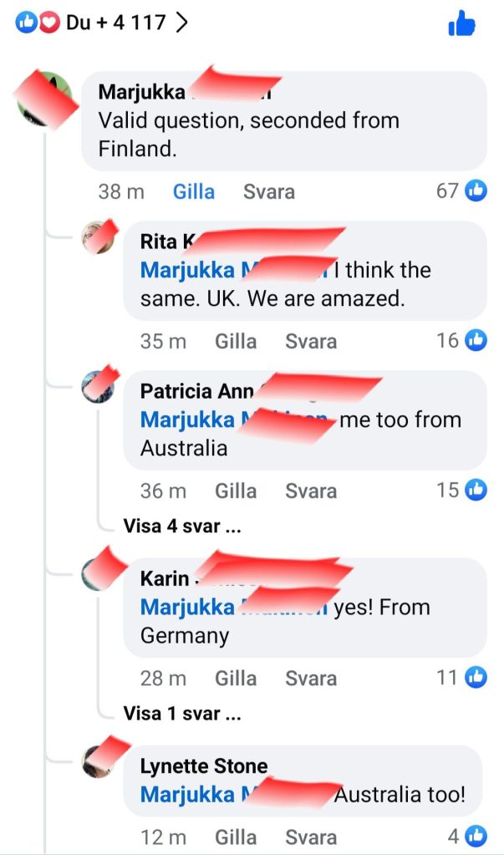Viewport: 504px width, 855px height.
Task: Toggle Gilla on Lynette Stone's reply
Action: [236, 837]
